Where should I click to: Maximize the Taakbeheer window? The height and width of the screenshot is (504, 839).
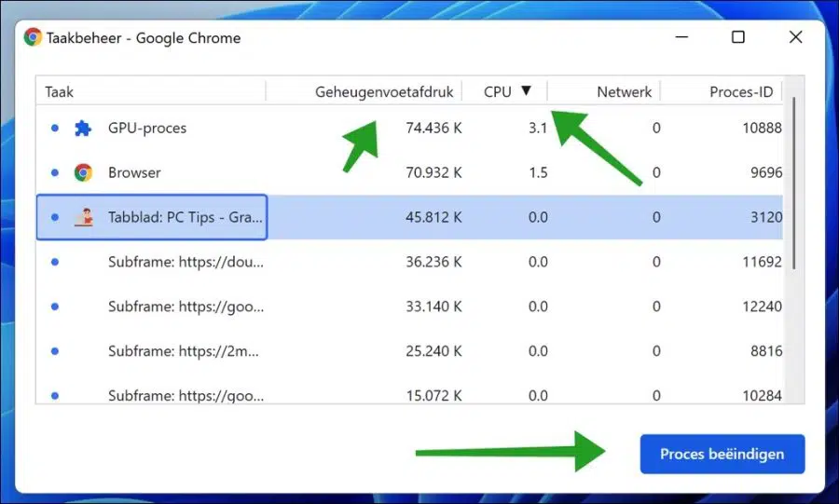point(738,37)
